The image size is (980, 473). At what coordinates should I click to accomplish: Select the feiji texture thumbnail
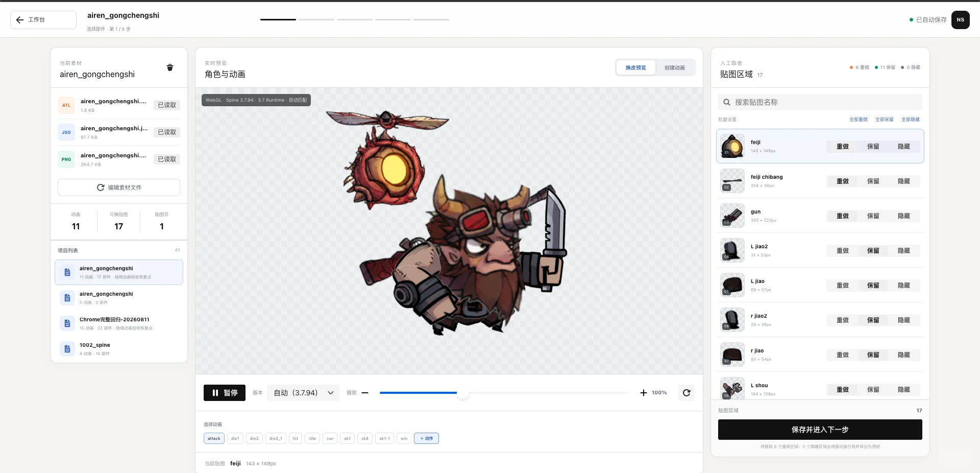point(732,146)
